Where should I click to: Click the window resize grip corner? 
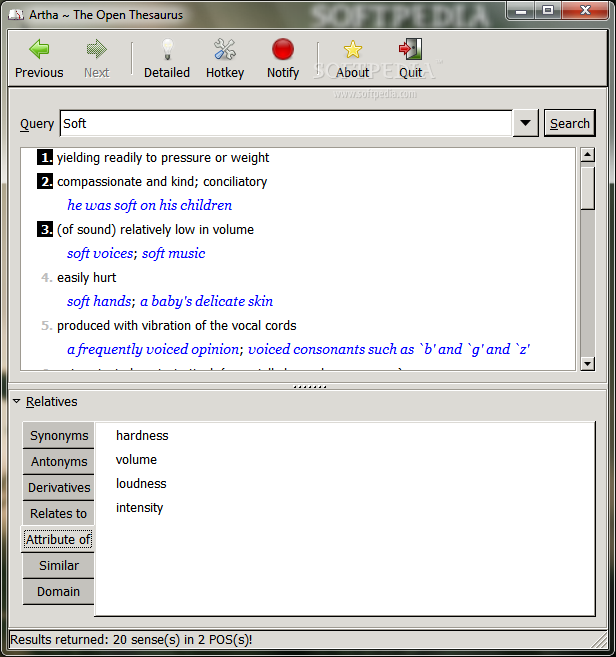coord(600,641)
